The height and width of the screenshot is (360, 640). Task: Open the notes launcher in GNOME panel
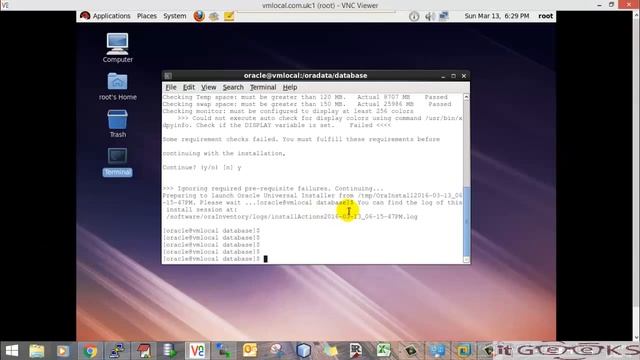pyautogui.click(x=229, y=16)
